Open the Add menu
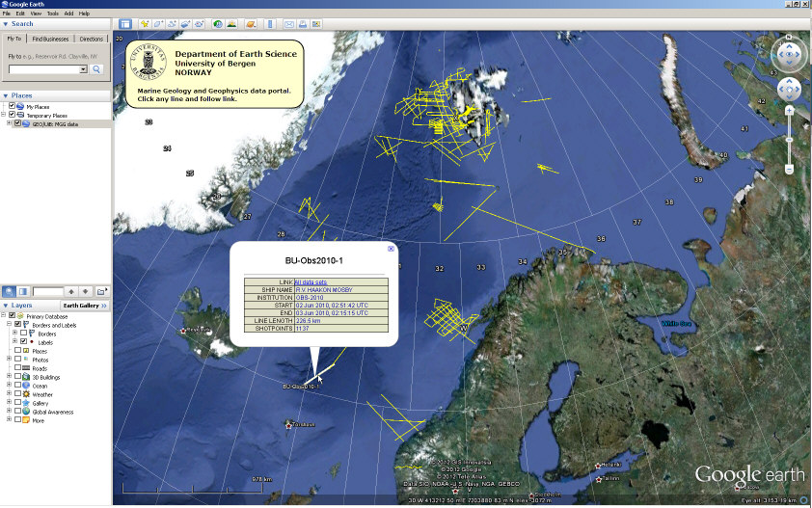The image size is (812, 508). 68,13
